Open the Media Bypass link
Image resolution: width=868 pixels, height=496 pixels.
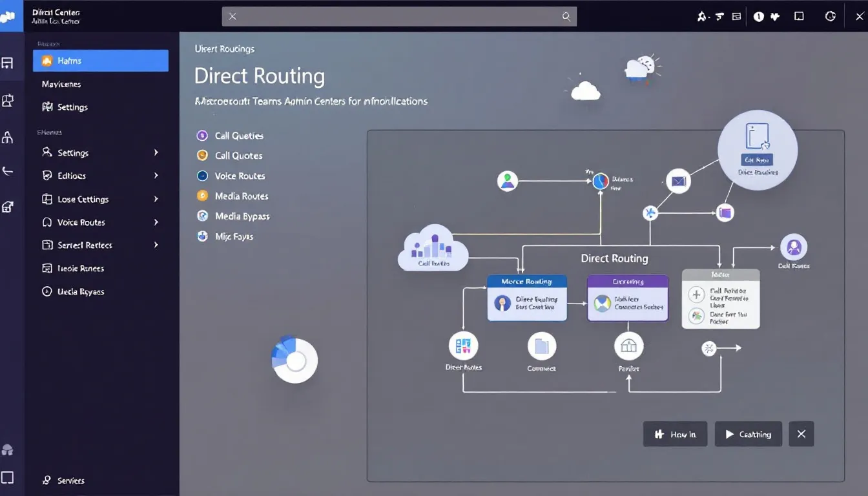pyautogui.click(x=242, y=216)
